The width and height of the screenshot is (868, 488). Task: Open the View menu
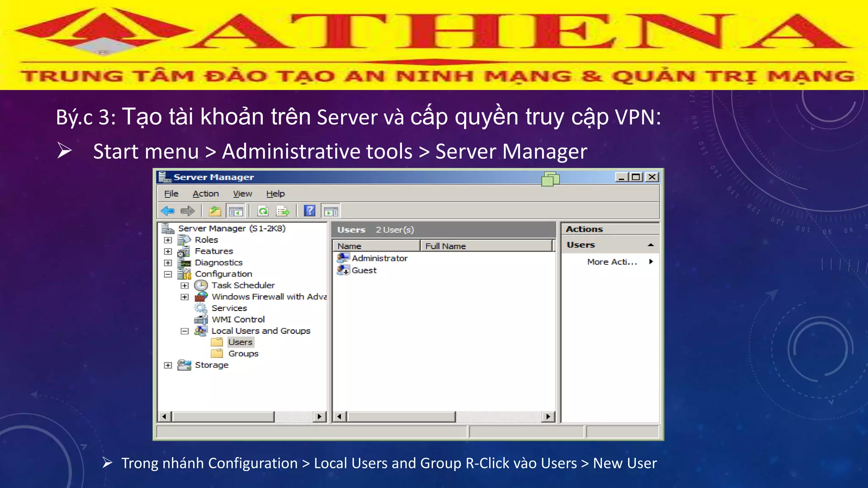click(x=242, y=194)
